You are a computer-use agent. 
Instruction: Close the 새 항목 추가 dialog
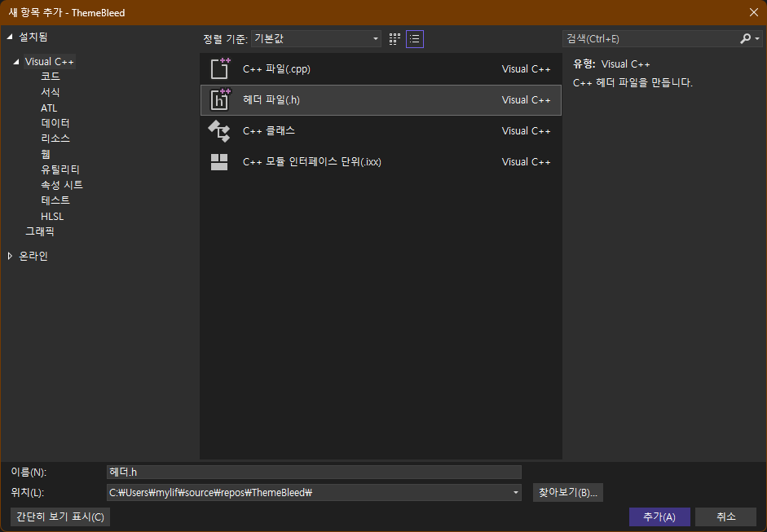(754, 12)
